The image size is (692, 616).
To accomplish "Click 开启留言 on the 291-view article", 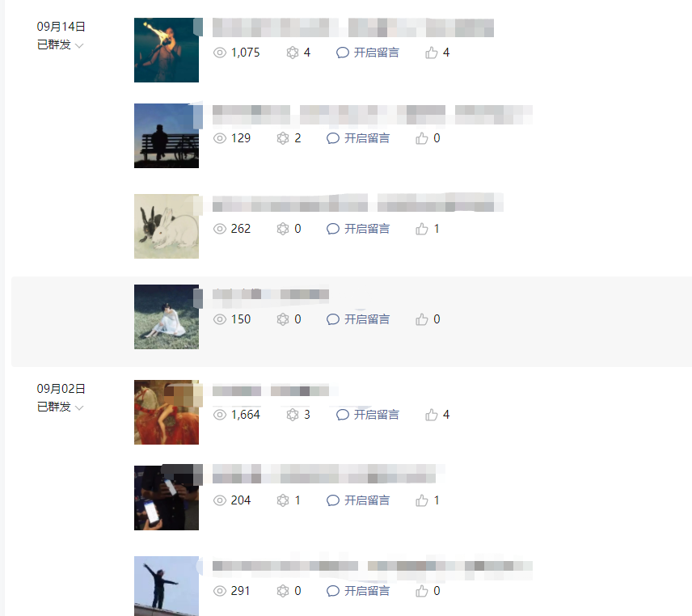I will (367, 591).
